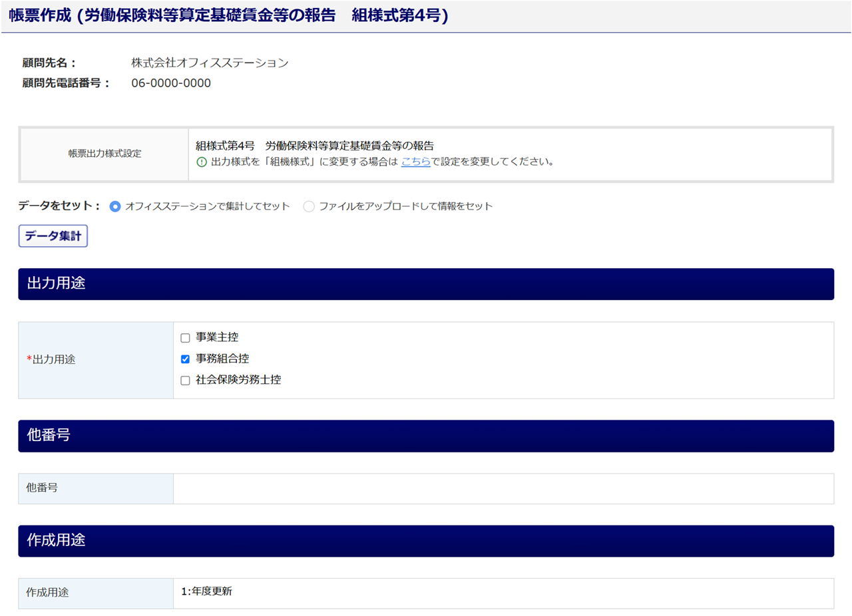852x616 pixels.
Task: Click the 他番号 input field
Action: tap(503, 489)
